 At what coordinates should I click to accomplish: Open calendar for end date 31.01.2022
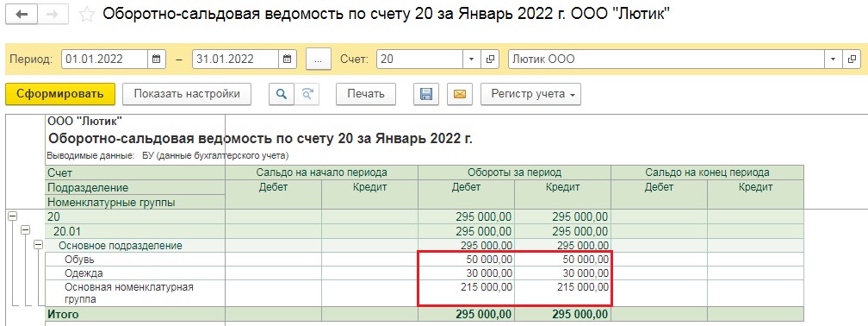click(x=287, y=60)
